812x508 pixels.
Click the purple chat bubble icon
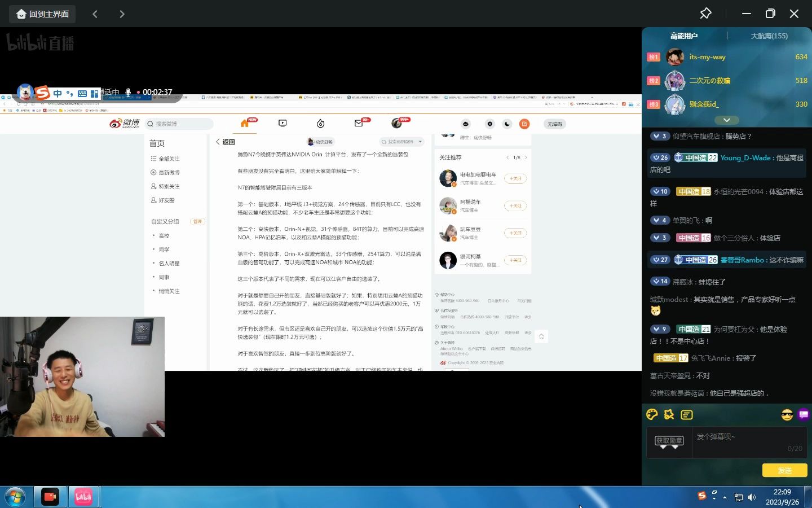804,415
